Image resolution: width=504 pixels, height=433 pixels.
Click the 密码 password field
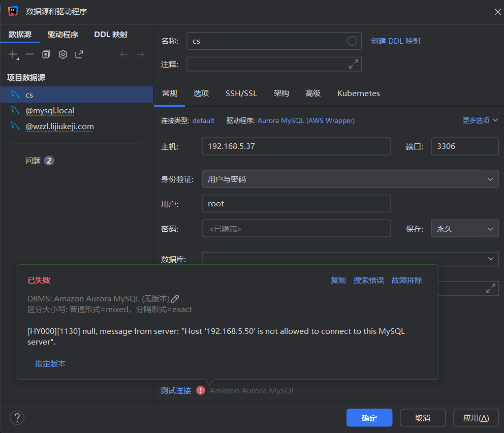(296, 229)
